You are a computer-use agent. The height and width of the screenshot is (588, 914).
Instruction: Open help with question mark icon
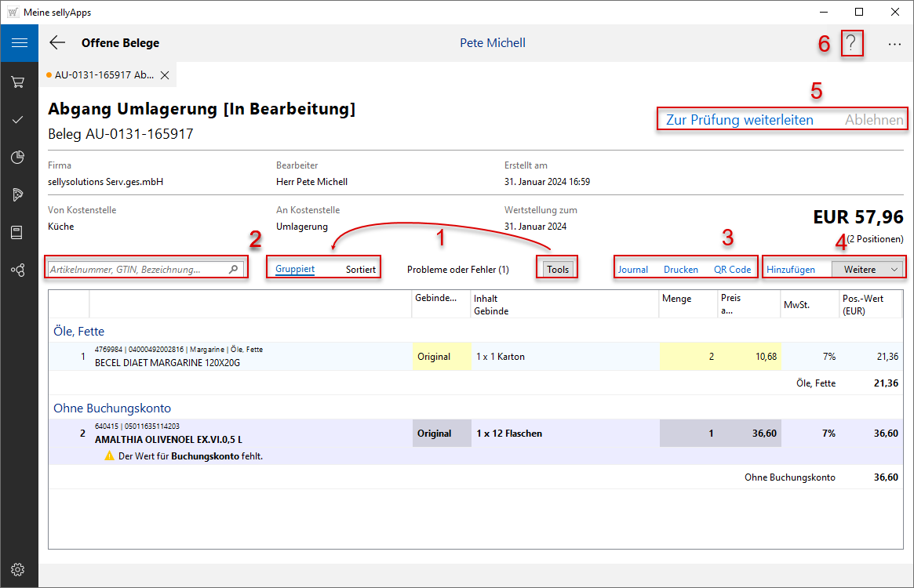click(x=851, y=44)
